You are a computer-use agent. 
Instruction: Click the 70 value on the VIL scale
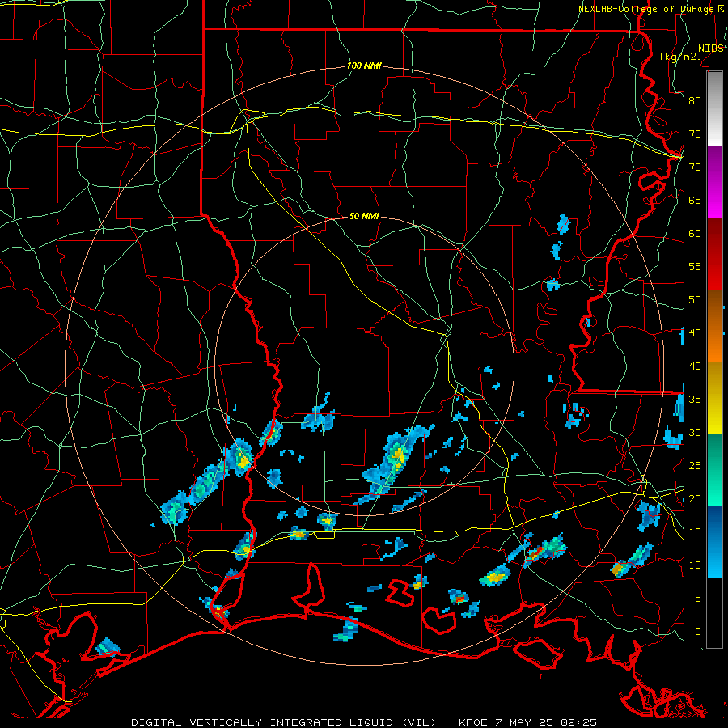[x=695, y=167]
